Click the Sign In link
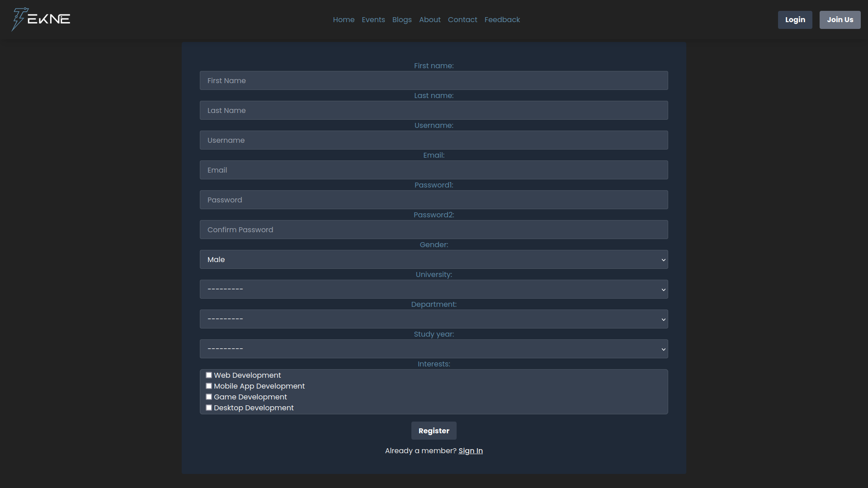Screen dimensions: 868x488 pos(470,450)
